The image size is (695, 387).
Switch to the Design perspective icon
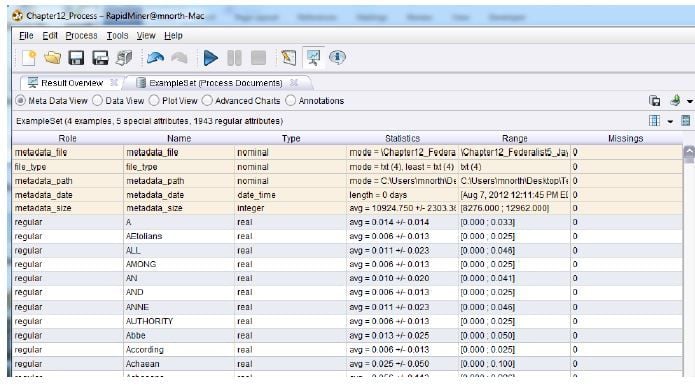(x=289, y=58)
